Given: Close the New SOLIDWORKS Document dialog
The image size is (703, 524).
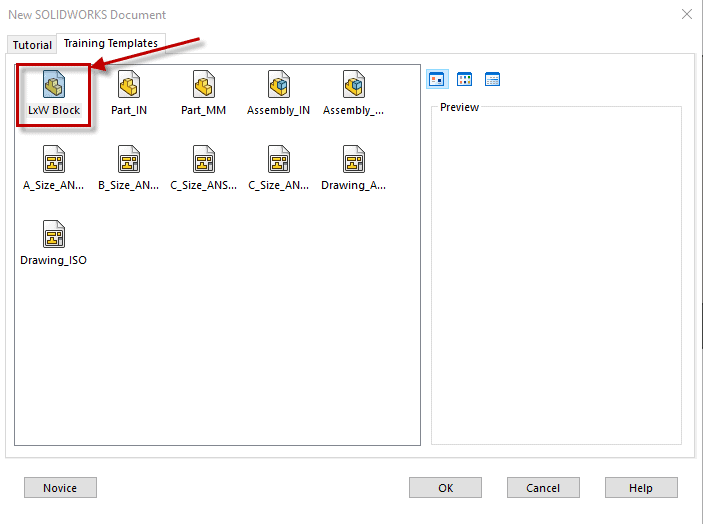Looking at the screenshot, I should click(x=687, y=14).
